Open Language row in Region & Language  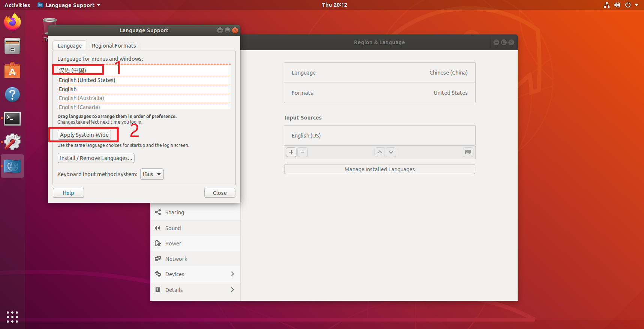[x=380, y=73]
